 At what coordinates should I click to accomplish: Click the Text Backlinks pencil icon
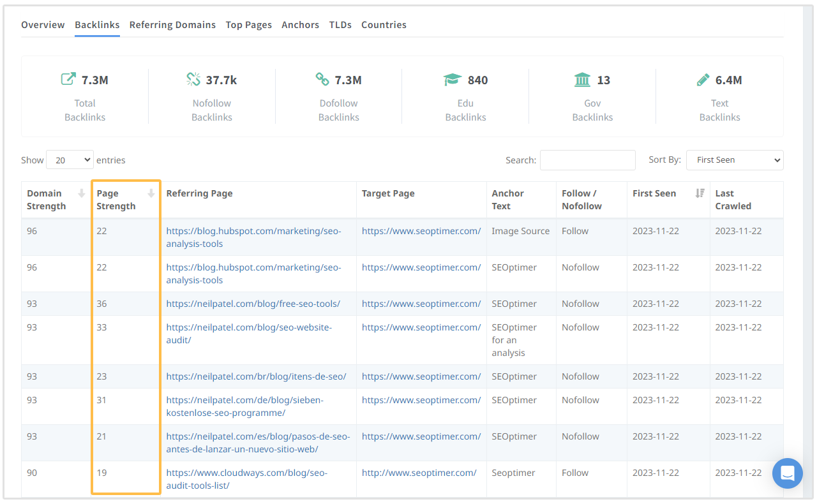coord(703,80)
